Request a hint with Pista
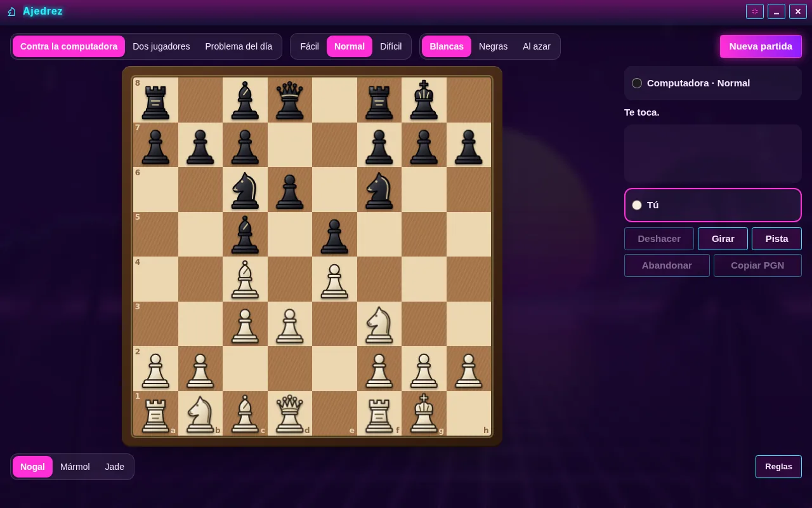This screenshot has height=508, width=812. click(776, 239)
